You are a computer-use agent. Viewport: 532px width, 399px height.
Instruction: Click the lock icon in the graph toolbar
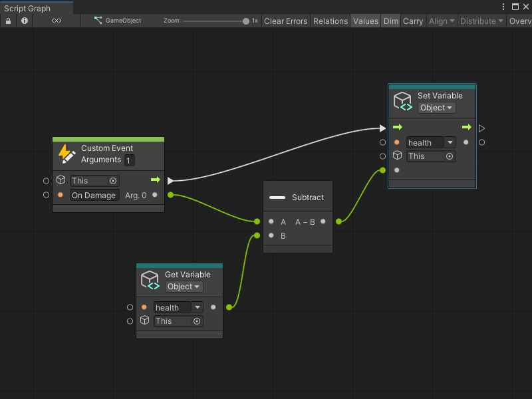coord(7,21)
